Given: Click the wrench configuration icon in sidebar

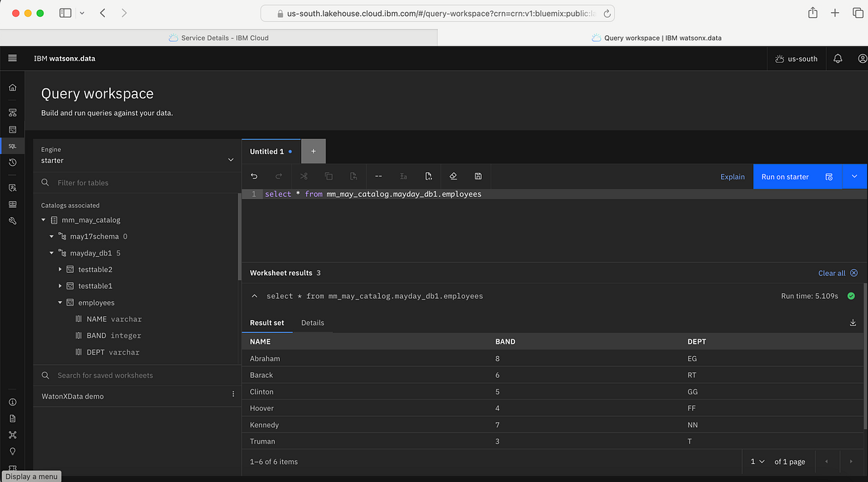Looking at the screenshot, I should [x=12, y=221].
